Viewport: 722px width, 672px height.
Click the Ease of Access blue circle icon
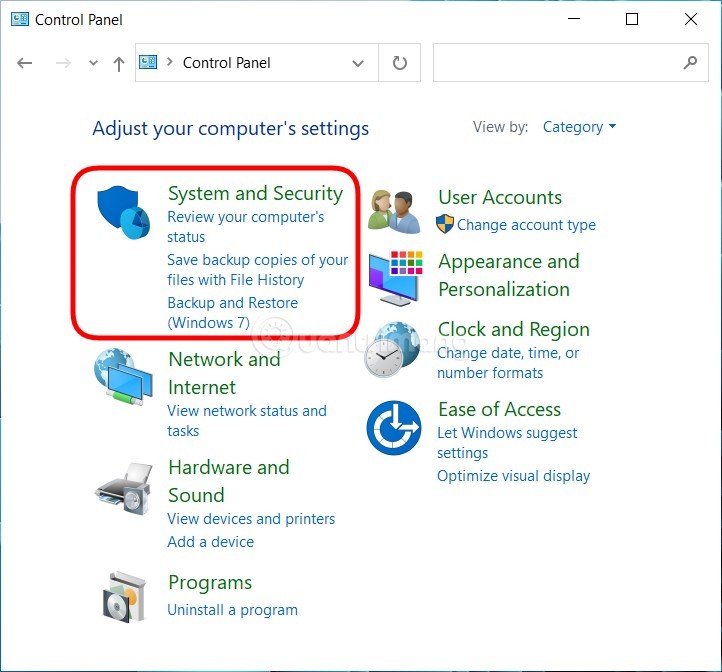pyautogui.click(x=394, y=427)
